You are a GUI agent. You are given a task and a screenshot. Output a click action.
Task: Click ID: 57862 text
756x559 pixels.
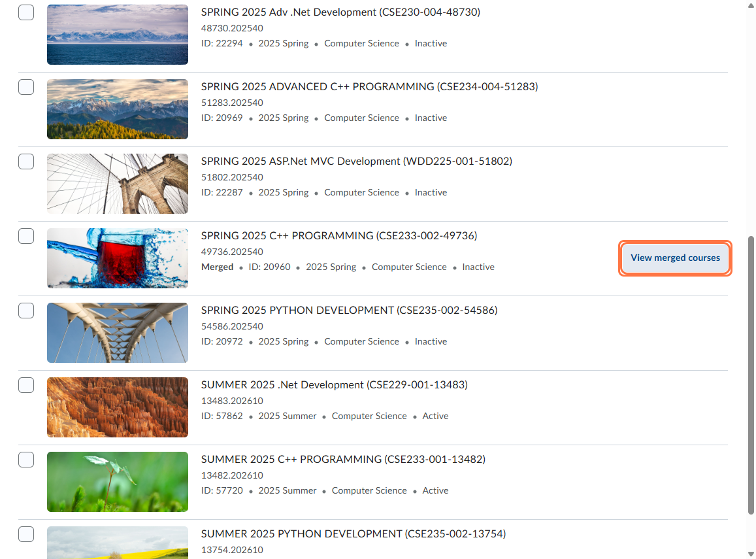click(222, 416)
